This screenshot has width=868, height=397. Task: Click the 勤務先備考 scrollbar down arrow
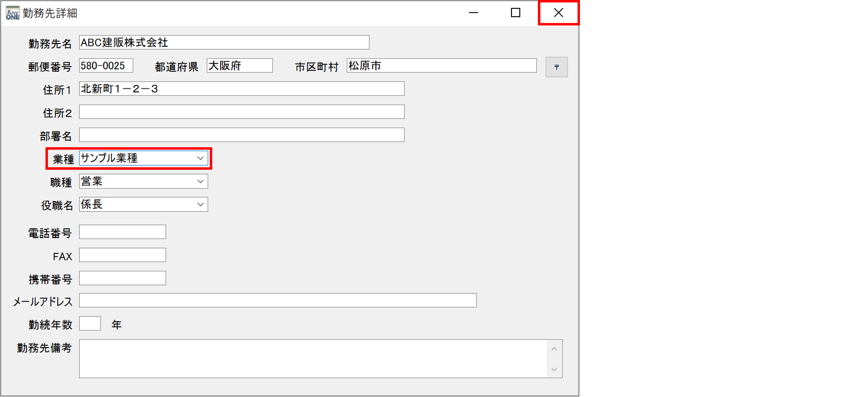tap(554, 370)
